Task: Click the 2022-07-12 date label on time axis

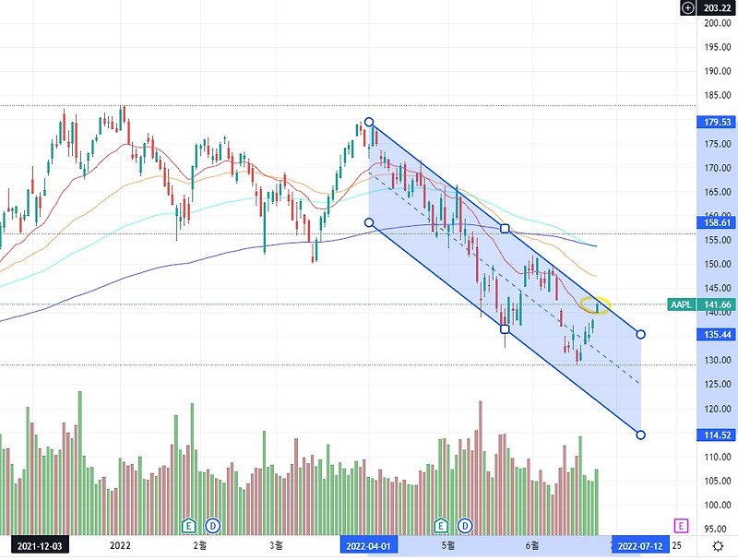Action: (x=640, y=546)
